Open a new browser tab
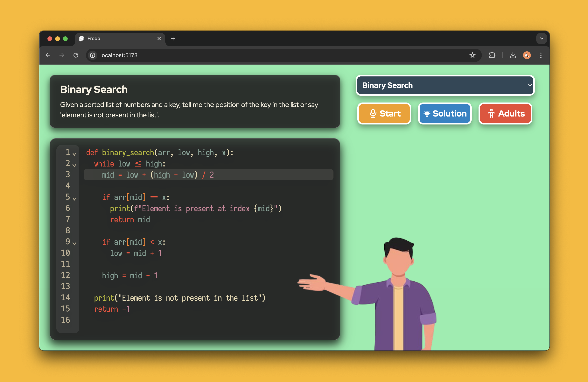This screenshot has width=588, height=382. [x=173, y=39]
